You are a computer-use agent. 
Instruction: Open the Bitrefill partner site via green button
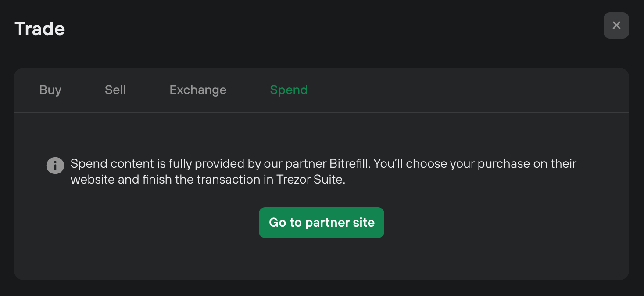pos(322,223)
